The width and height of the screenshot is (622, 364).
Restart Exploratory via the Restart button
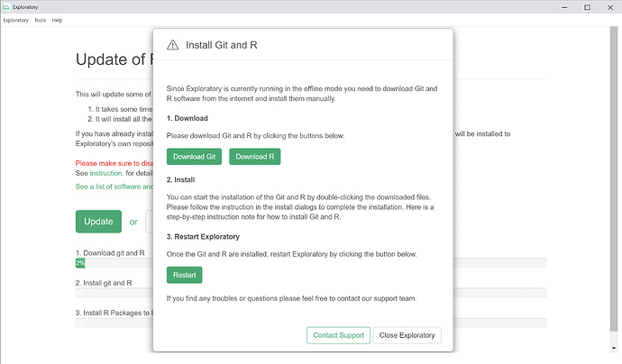(x=185, y=275)
